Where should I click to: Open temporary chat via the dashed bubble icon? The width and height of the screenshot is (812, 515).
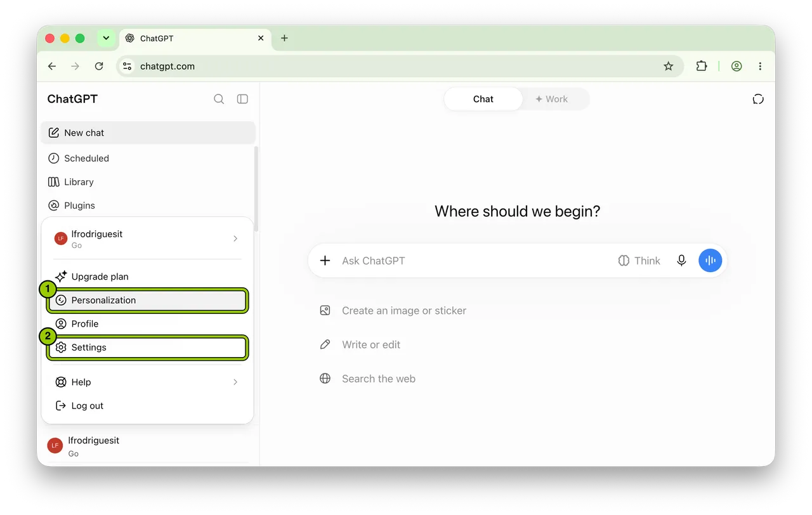pos(758,99)
